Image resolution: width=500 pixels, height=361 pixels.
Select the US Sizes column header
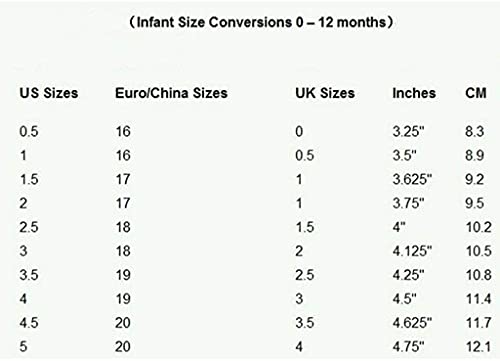pos(49,93)
